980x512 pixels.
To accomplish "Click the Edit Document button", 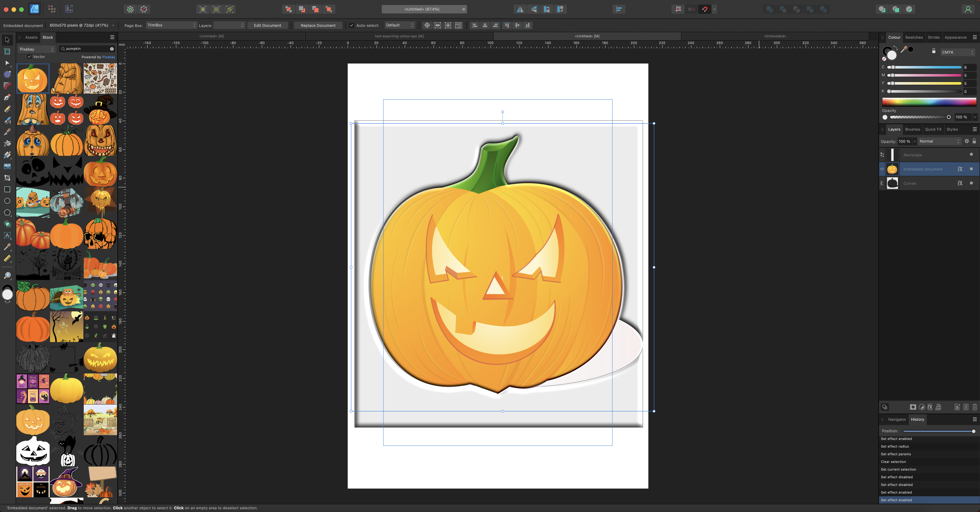I will (x=268, y=25).
